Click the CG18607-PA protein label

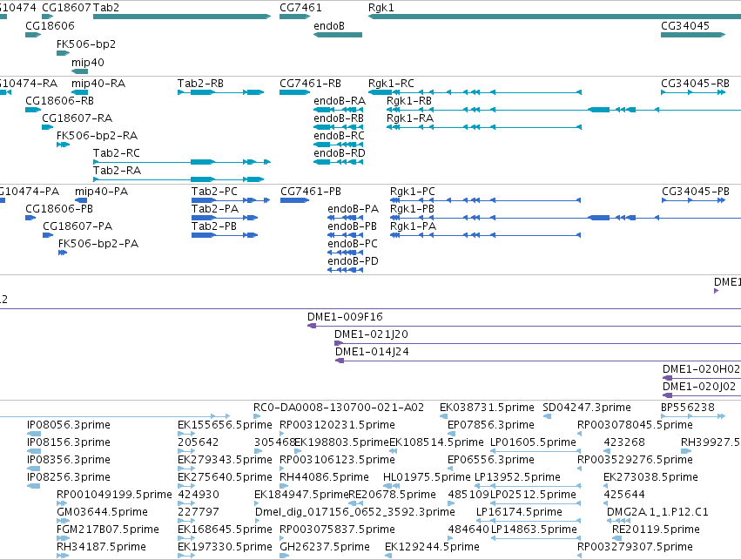tap(78, 226)
